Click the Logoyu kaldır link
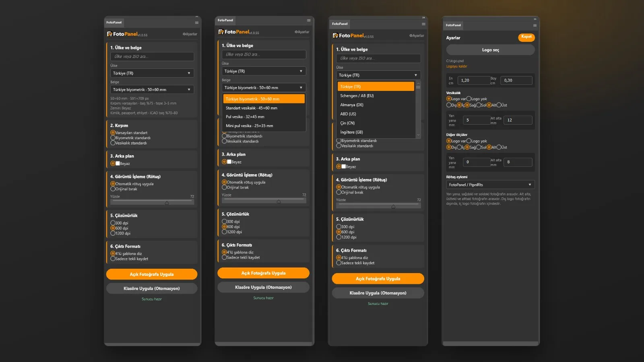Screen dimensions: 644x362 coord(456,66)
